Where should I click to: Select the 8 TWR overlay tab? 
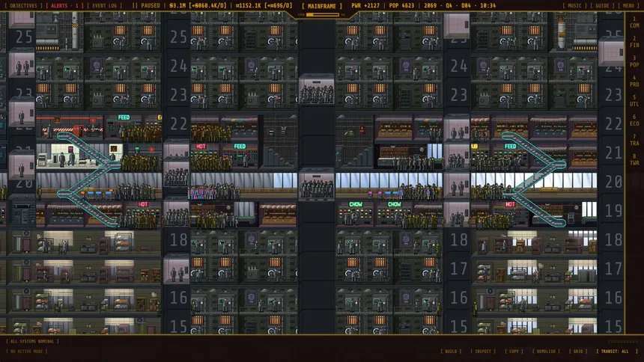pyautogui.click(x=634, y=159)
